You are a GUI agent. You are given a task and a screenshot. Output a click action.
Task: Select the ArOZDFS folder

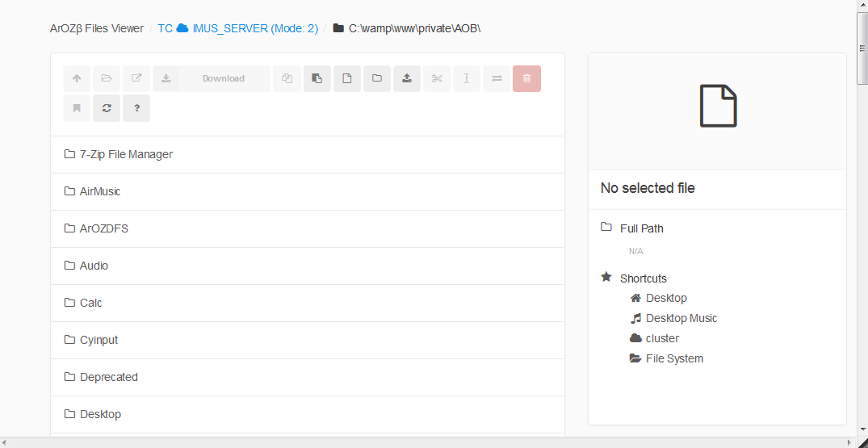tap(103, 228)
